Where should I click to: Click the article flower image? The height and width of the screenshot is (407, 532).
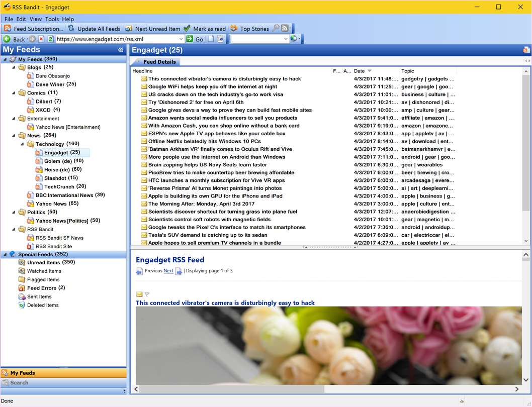coord(328,346)
